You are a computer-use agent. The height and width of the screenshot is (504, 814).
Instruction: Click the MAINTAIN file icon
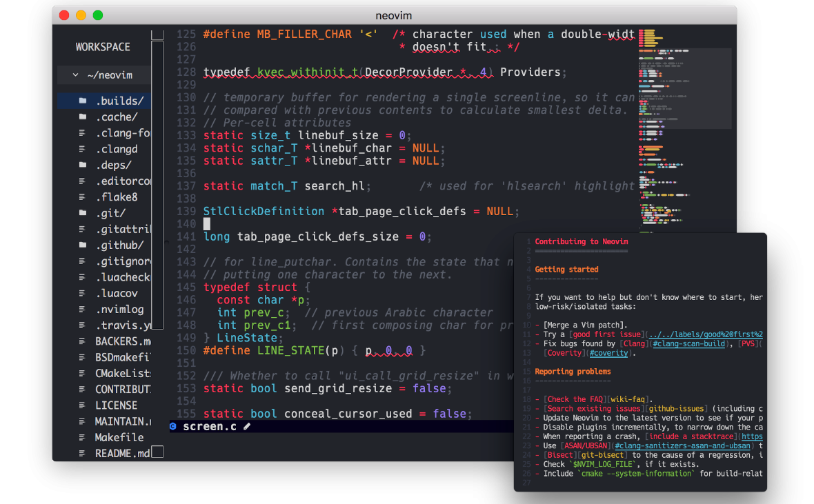pyautogui.click(x=82, y=421)
